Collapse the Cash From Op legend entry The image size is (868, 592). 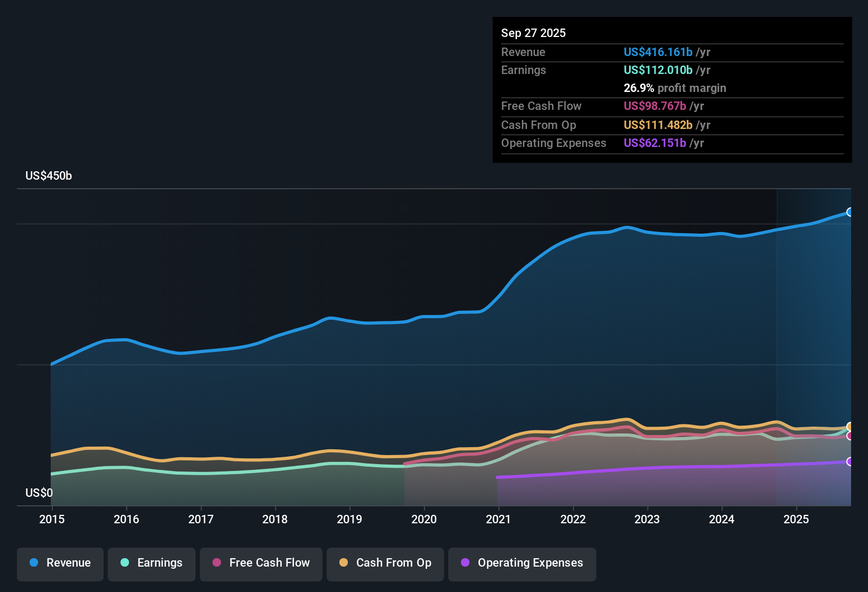385,563
